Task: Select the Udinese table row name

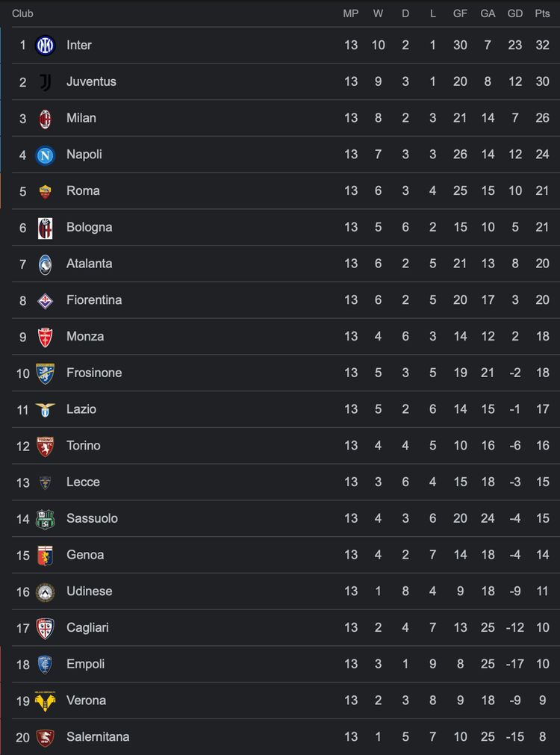Action: pos(90,591)
